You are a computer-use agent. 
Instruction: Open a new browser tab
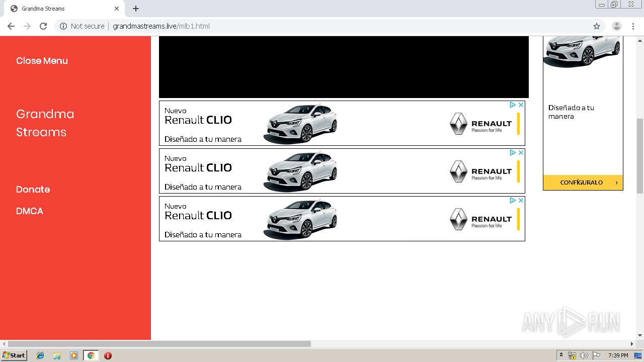(136, 9)
